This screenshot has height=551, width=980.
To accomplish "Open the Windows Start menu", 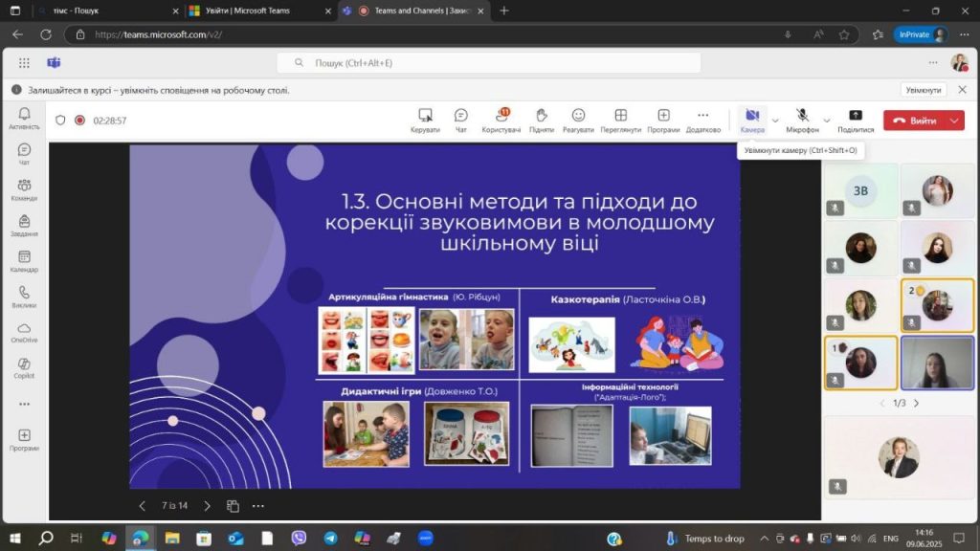I will (x=15, y=538).
